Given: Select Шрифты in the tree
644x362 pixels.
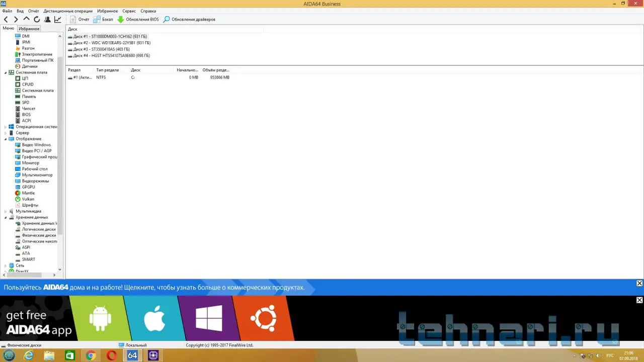Looking at the screenshot, I should (x=30, y=205).
